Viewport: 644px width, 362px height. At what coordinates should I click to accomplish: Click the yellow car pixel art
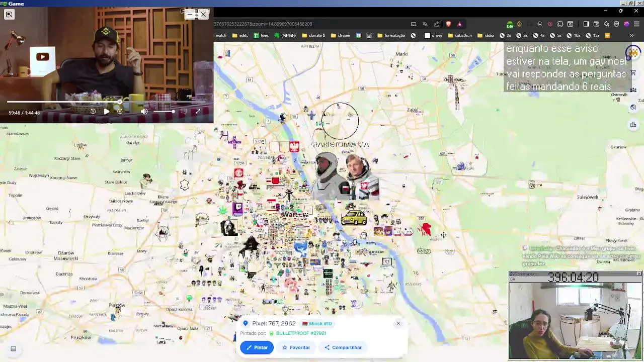354,217
